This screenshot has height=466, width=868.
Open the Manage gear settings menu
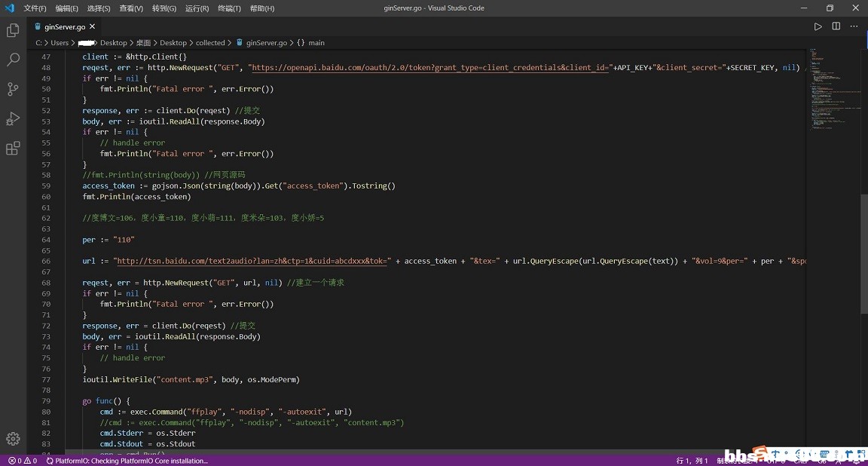pos(13,439)
